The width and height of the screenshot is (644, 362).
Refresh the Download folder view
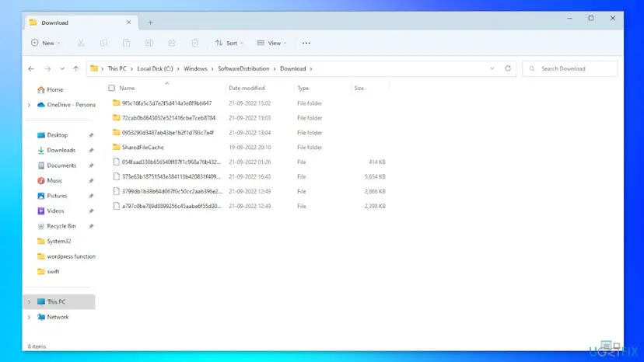click(x=508, y=68)
